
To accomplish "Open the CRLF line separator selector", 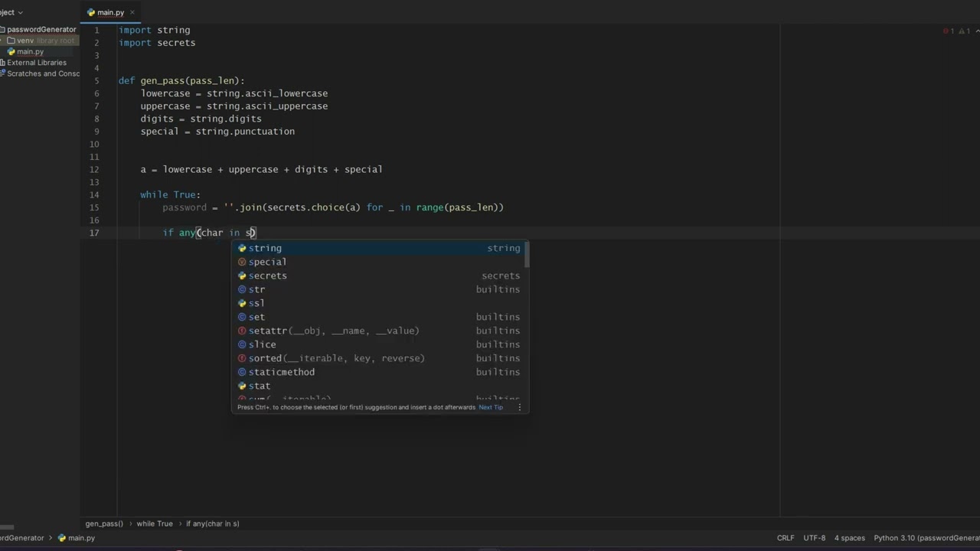I will click(786, 538).
